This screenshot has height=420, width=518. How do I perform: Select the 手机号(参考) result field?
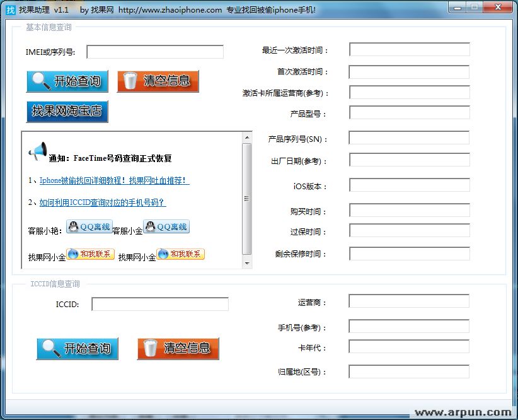409,327
